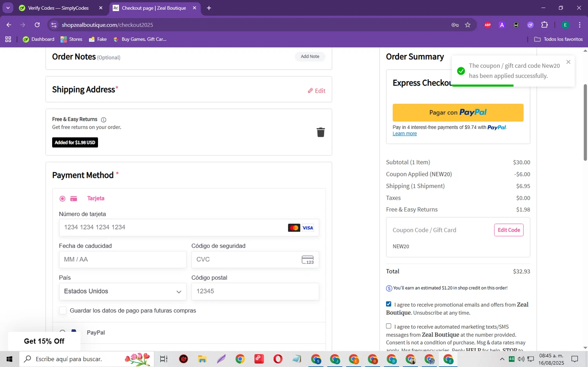
Task: Click the Edit pencil for Shipping Address
Action: (x=316, y=91)
